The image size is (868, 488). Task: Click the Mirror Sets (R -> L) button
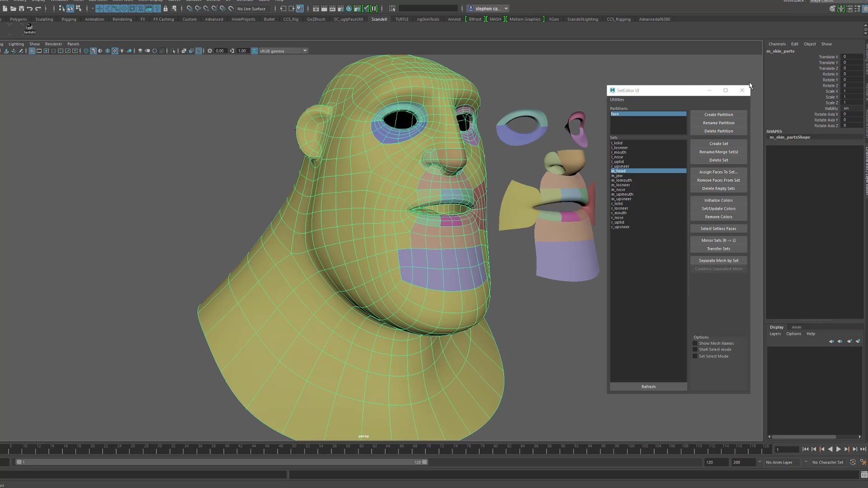click(x=718, y=240)
